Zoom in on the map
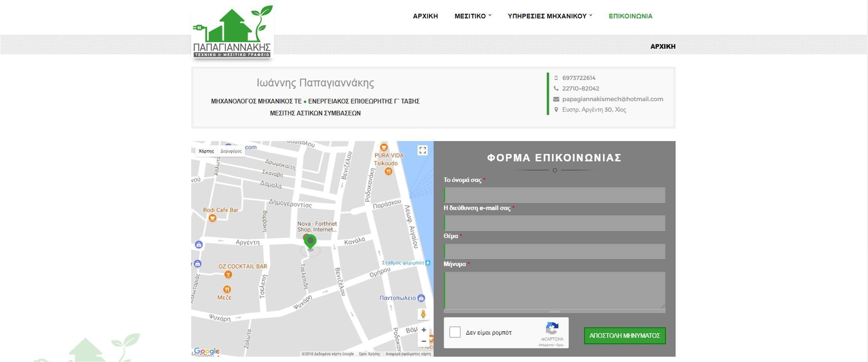The width and height of the screenshot is (868, 362). coord(424,330)
